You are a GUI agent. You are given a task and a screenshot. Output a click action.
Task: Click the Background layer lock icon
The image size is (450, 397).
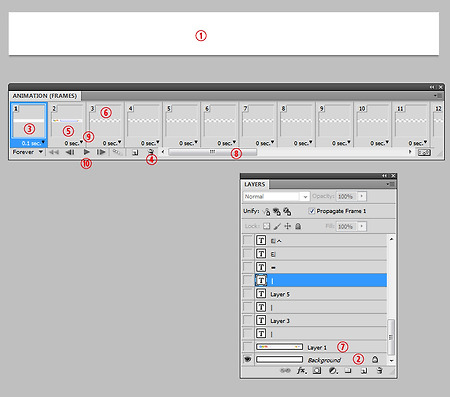coord(375,359)
